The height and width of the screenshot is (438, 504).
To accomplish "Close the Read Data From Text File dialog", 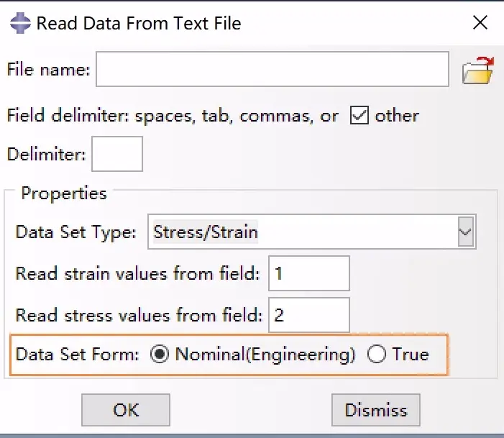I will click(x=480, y=23).
